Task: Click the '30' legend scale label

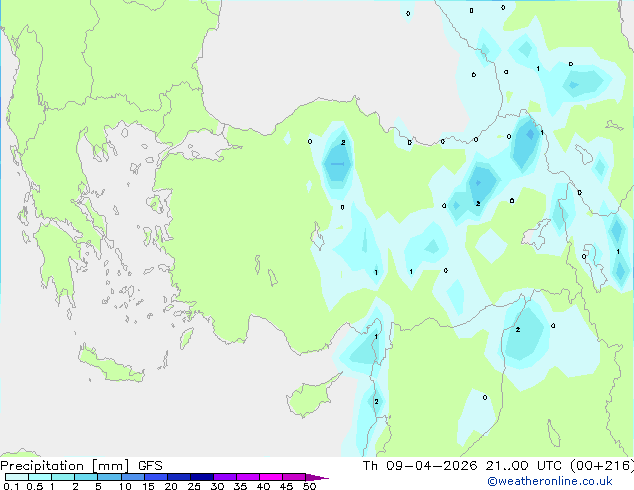Action: pos(217,486)
